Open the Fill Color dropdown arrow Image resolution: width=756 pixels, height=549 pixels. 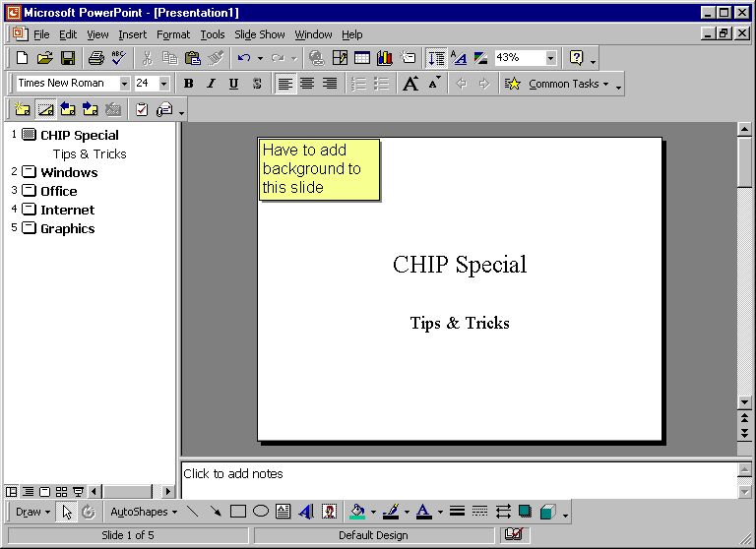click(x=373, y=512)
